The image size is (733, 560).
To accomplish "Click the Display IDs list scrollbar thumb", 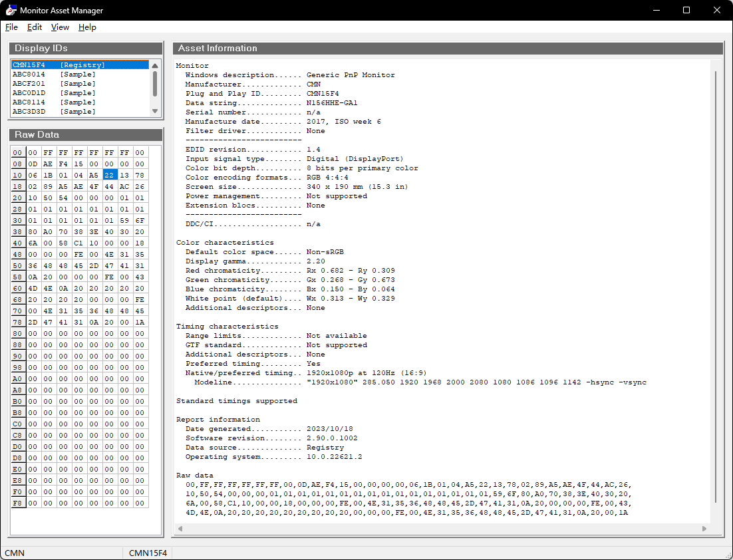I will coord(155,84).
